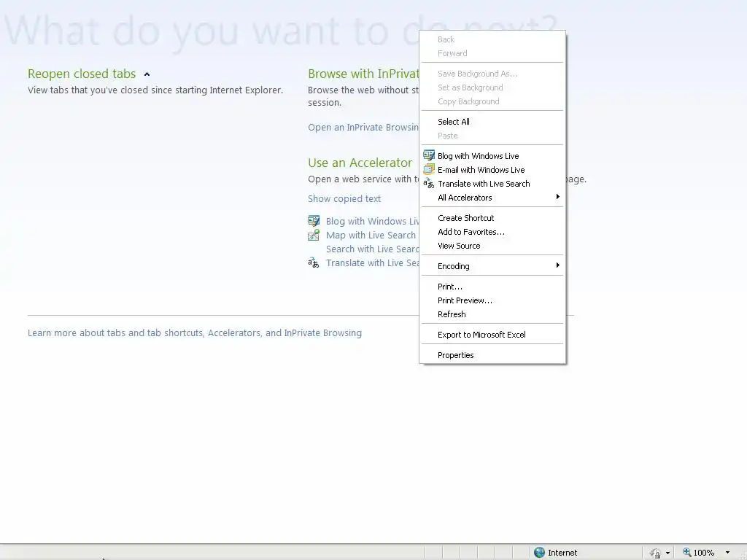
Task: Choose Add to Favorites from context menu
Action: click(x=492, y=232)
